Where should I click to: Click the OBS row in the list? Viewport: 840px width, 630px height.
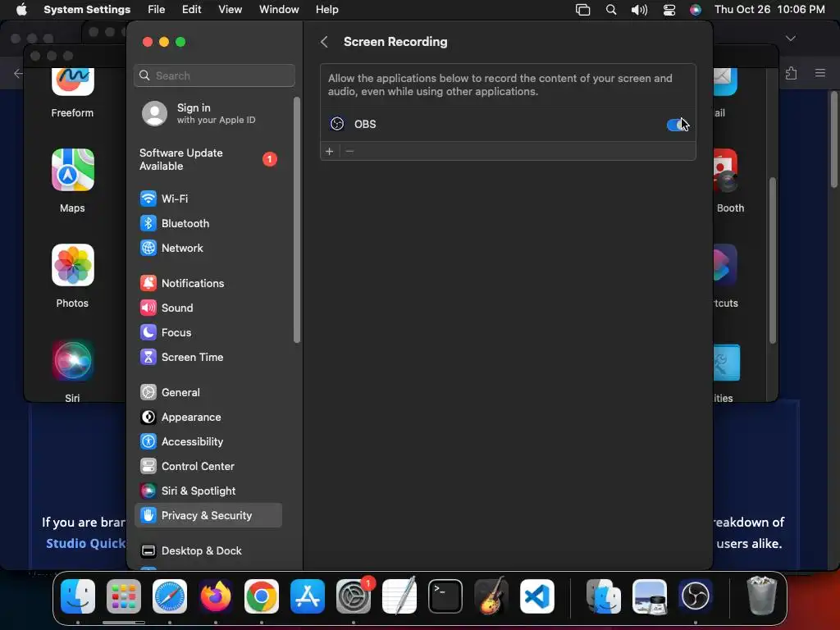coord(508,125)
